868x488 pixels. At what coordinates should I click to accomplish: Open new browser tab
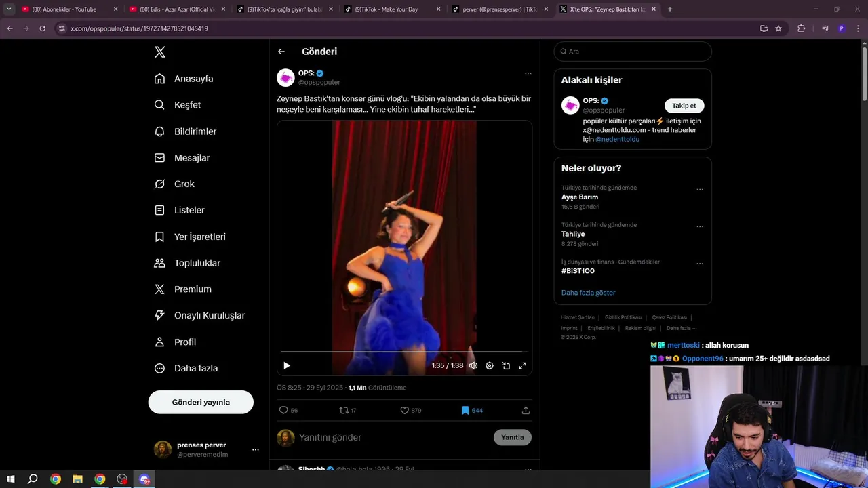pos(670,9)
